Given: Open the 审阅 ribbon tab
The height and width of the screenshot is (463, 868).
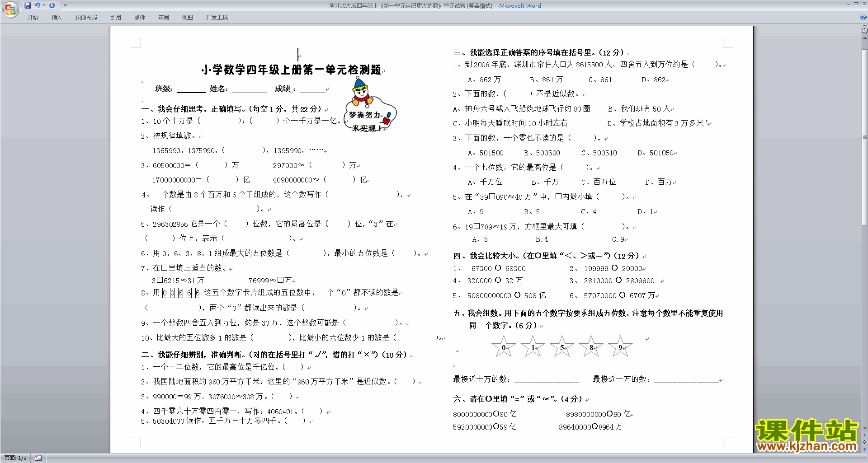Looking at the screenshot, I should (x=164, y=18).
